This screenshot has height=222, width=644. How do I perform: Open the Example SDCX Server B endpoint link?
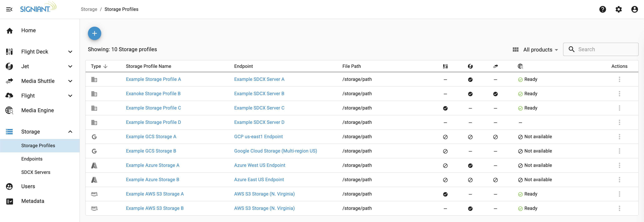click(259, 94)
